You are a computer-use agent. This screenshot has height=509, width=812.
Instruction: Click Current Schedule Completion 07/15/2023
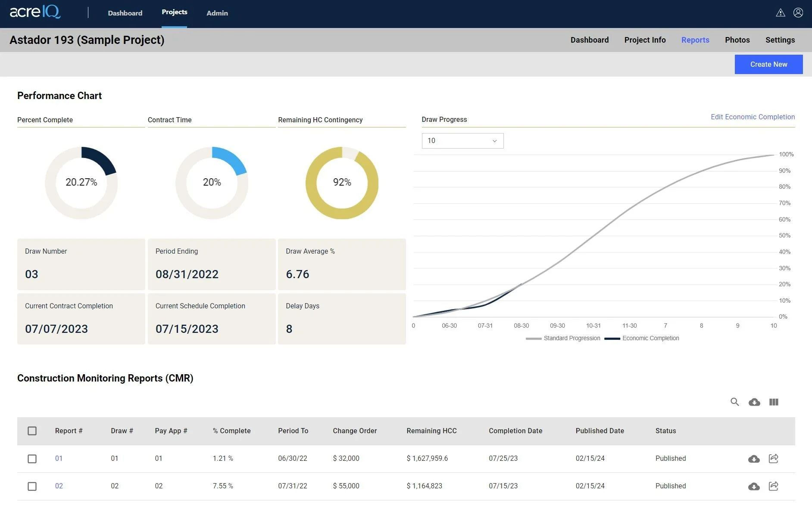[x=187, y=329]
